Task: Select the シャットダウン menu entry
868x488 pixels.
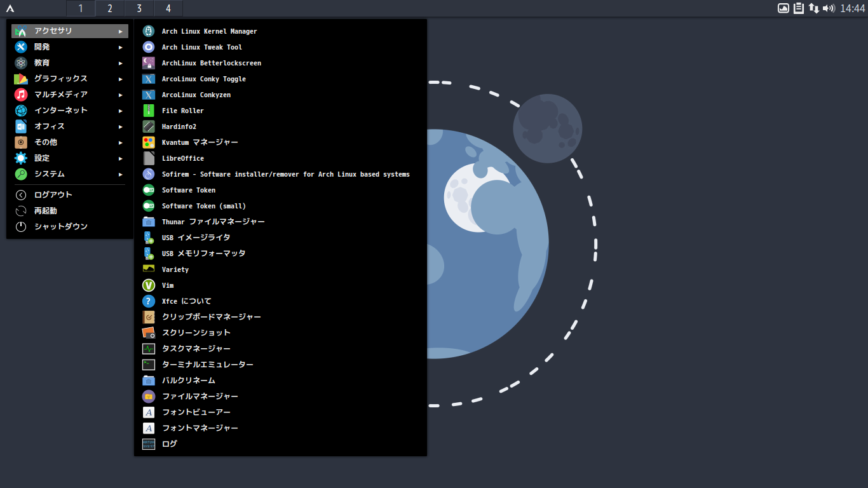Action: [70, 227]
